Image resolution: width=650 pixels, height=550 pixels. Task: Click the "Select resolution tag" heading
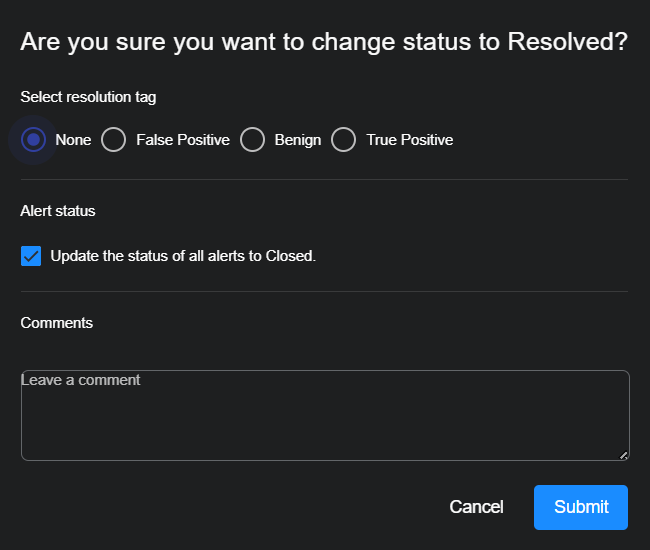pyautogui.click(x=88, y=97)
